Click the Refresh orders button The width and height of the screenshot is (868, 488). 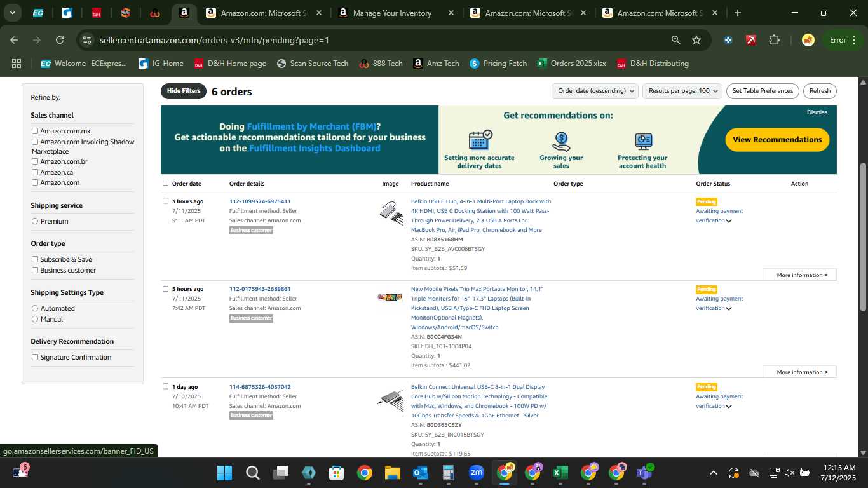pyautogui.click(x=820, y=91)
